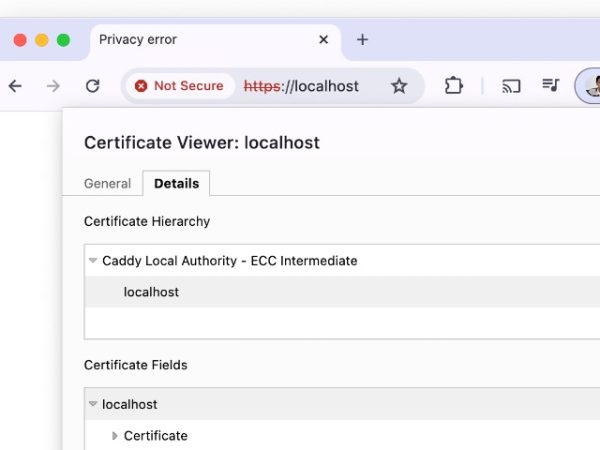
Task: Go back with the browser back arrow
Action: pos(15,86)
